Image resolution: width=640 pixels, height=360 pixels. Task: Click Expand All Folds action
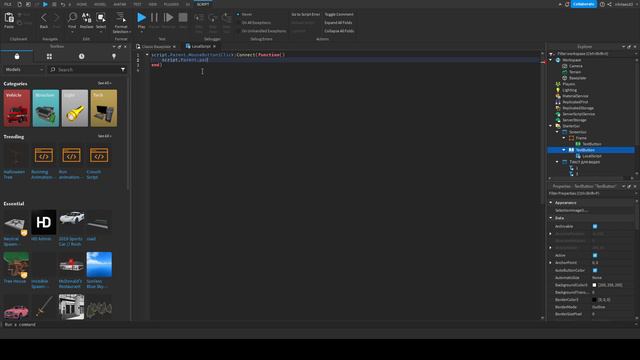[338, 23]
